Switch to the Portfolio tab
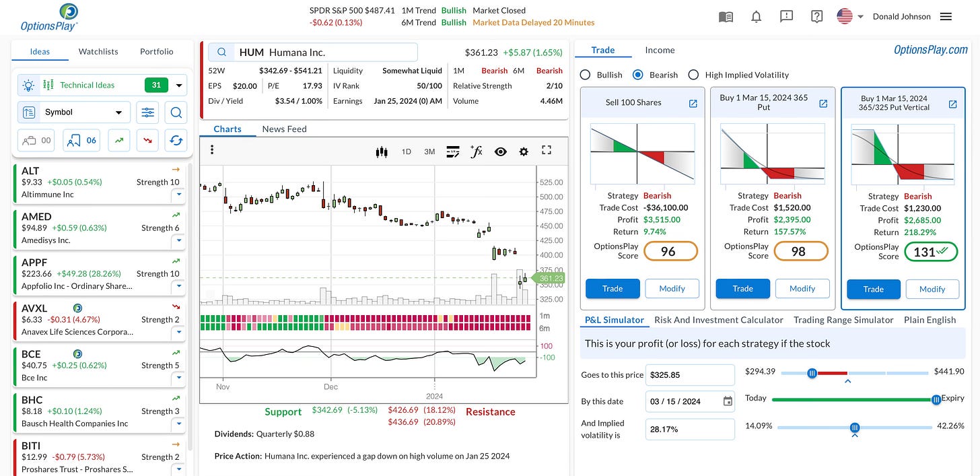The image size is (980, 476). [x=157, y=51]
